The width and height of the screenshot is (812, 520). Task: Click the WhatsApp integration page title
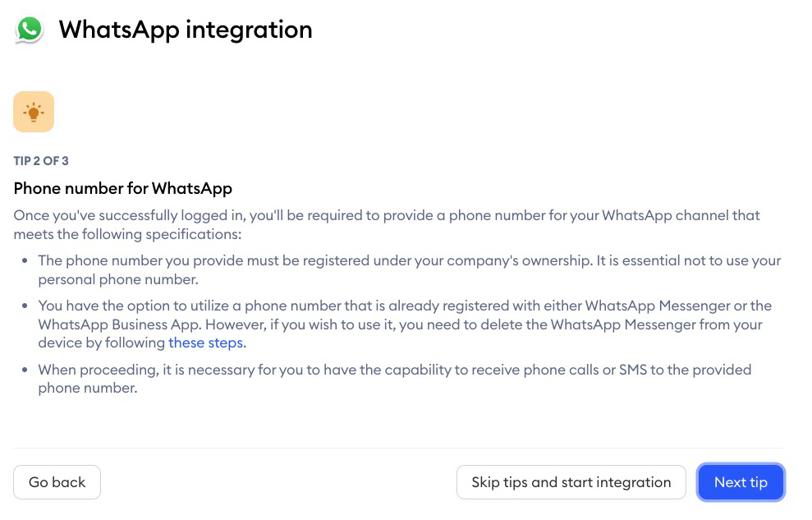tap(186, 30)
